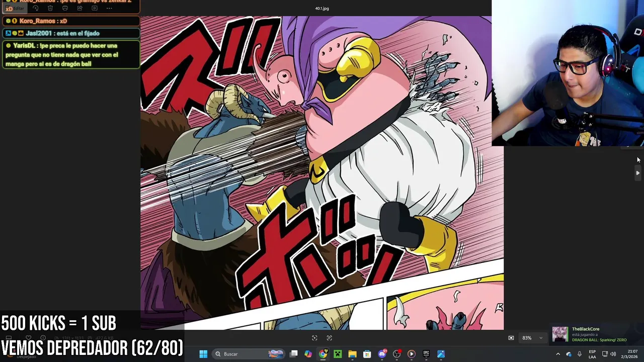Click the OneDrive cloud tray icon
Screen dimensions: 644x362
[x=569, y=354]
